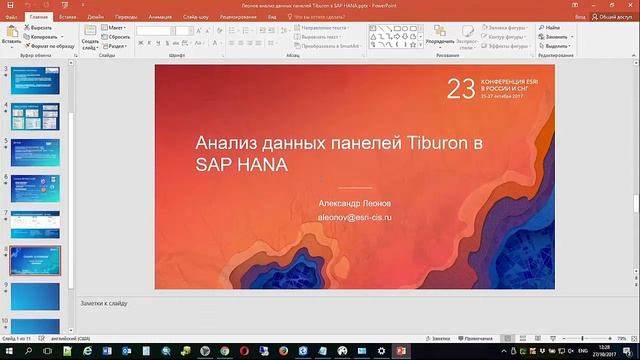Viewport: 640px width, 360px height.
Task: Switch to the Рецензирование tab
Action: (238, 17)
